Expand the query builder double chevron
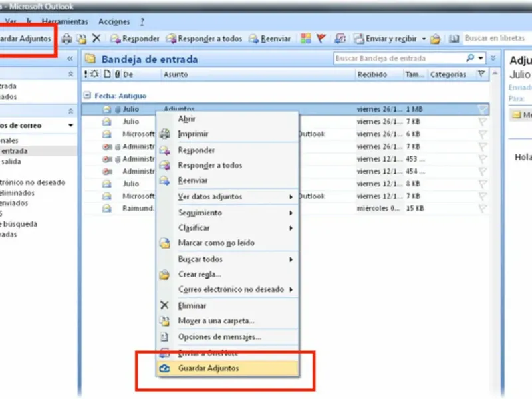 (493, 58)
